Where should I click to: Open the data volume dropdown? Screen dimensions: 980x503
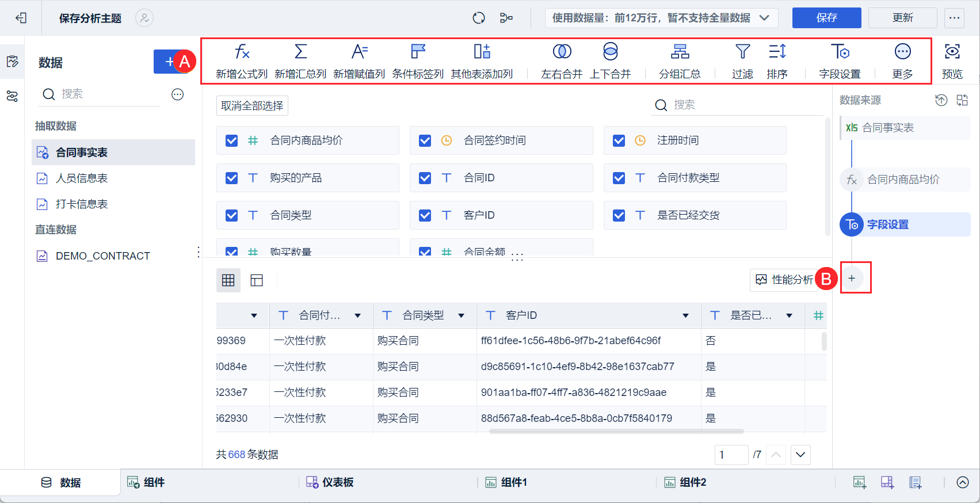coord(662,18)
